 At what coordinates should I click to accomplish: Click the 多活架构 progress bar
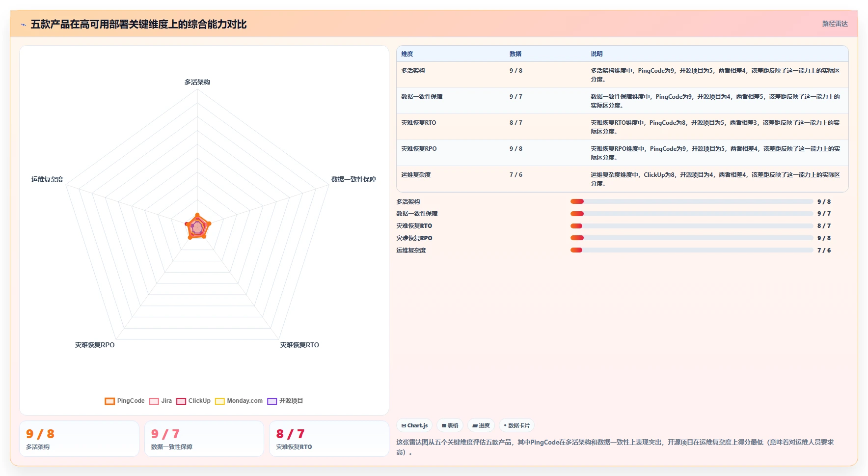coord(692,201)
